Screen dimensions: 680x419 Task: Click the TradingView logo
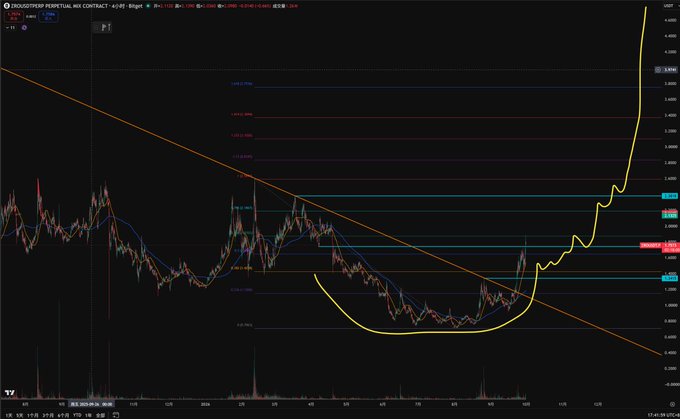click(10, 393)
